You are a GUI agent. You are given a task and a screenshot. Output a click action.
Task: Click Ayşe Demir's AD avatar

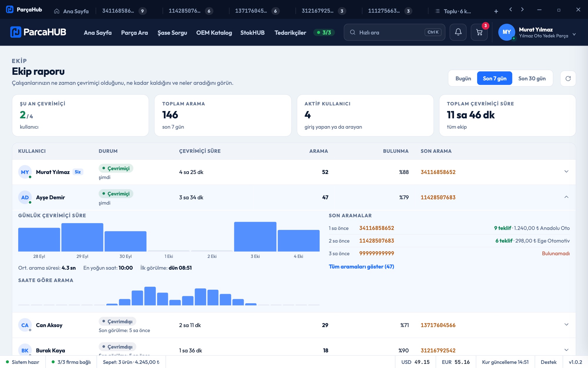tap(25, 197)
